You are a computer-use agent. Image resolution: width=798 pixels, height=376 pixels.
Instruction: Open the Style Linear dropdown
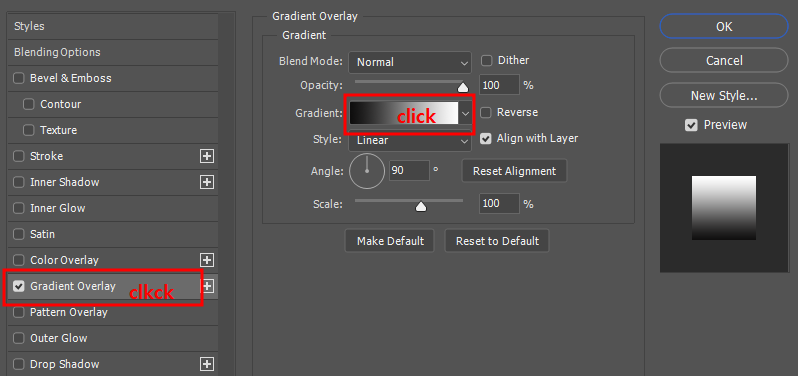click(x=410, y=140)
